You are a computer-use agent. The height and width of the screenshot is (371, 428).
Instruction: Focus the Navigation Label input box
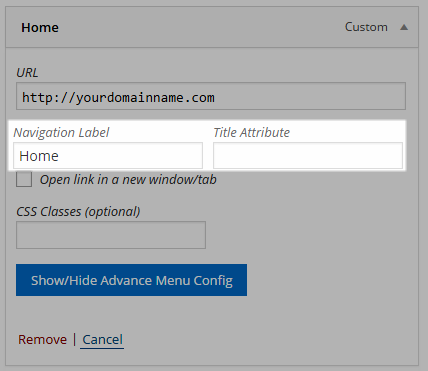[x=108, y=156]
